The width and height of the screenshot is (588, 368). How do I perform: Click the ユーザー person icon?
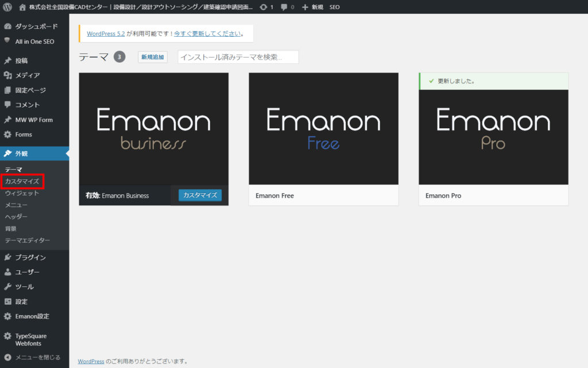[7, 272]
